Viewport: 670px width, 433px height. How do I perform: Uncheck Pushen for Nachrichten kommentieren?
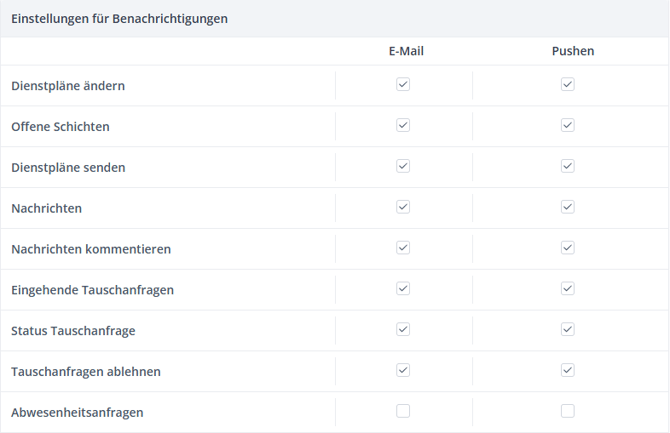pyautogui.click(x=567, y=247)
